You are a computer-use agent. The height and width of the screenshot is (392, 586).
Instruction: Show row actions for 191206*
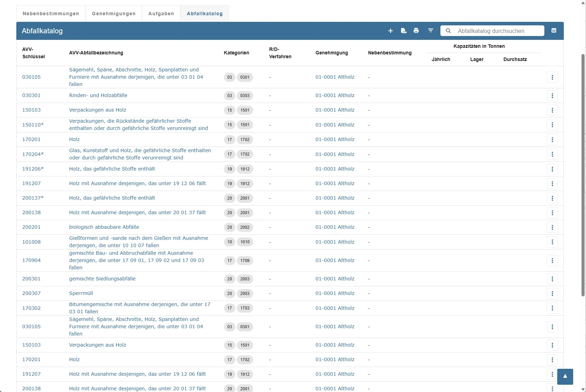click(x=552, y=169)
